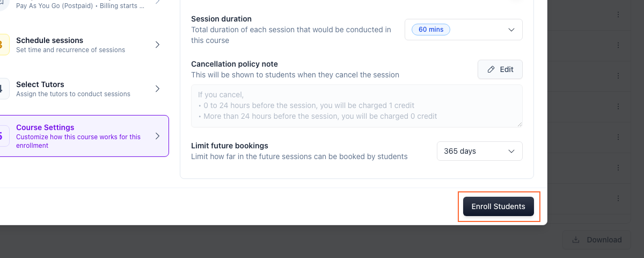
Task: Click the download icon beside Download label
Action: (x=576, y=240)
